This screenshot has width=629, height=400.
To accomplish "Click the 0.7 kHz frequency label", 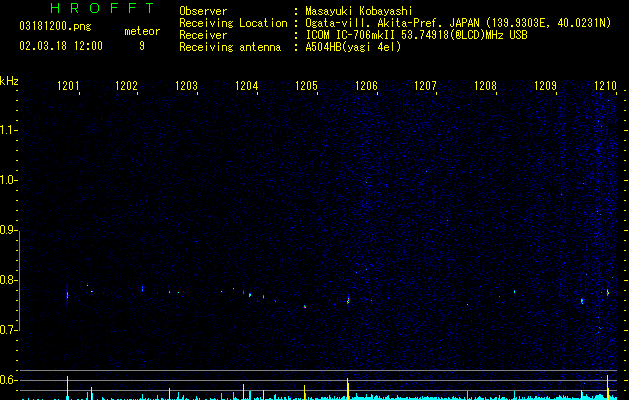I will (8, 330).
